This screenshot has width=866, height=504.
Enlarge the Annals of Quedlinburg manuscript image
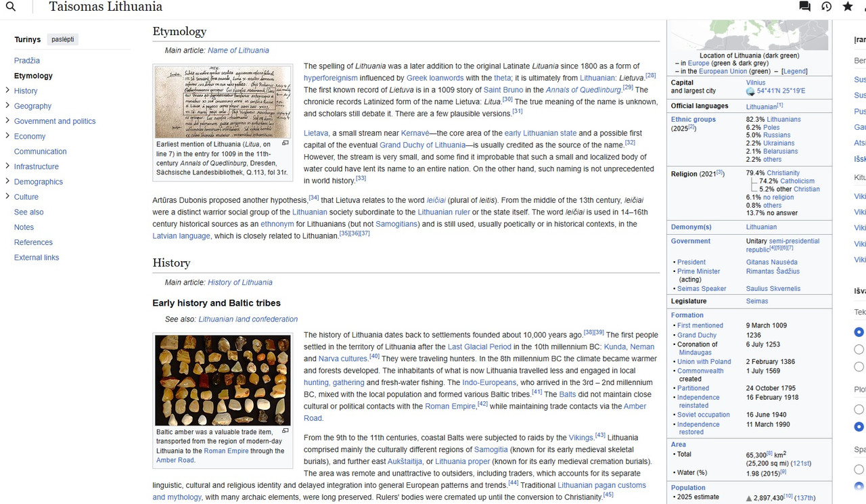286,143
